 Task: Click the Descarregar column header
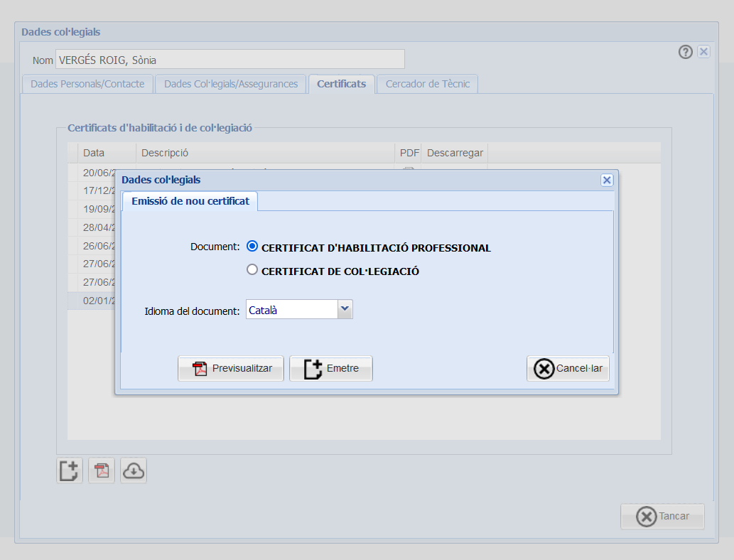(x=455, y=153)
